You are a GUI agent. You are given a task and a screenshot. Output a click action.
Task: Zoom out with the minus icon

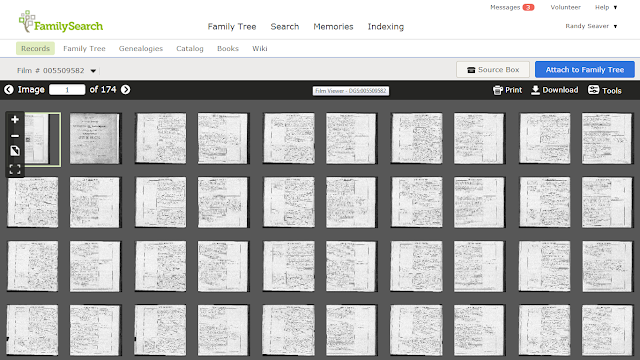point(15,136)
